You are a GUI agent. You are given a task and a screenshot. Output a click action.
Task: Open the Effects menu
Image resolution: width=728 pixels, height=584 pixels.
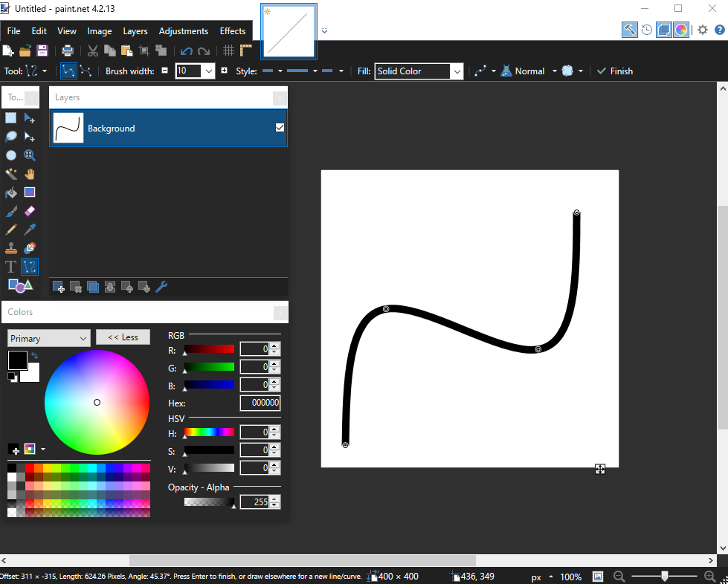pos(233,31)
